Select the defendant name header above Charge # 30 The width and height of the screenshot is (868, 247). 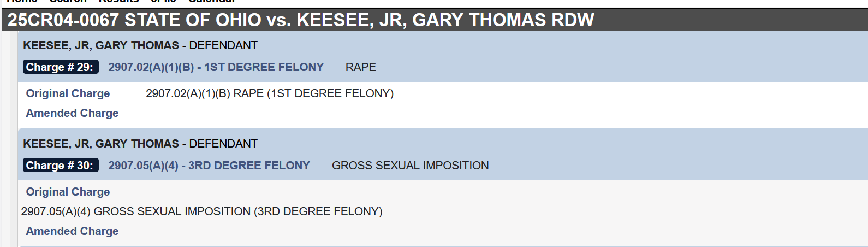[140, 144]
